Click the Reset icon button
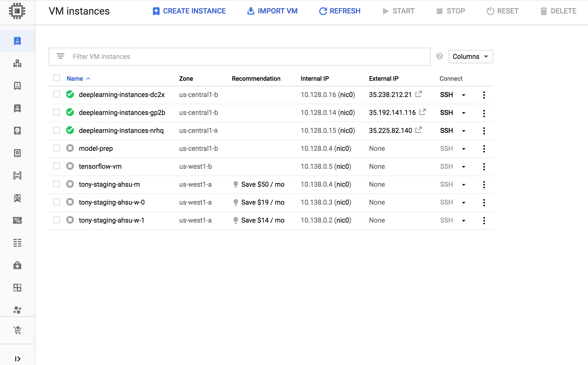Image resolution: width=588 pixels, height=365 pixels. point(490,11)
